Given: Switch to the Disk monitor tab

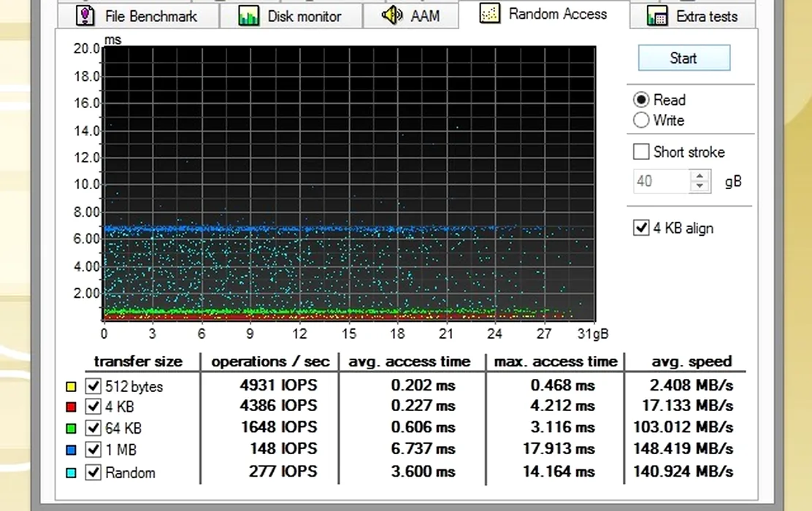Looking at the screenshot, I should pos(304,16).
